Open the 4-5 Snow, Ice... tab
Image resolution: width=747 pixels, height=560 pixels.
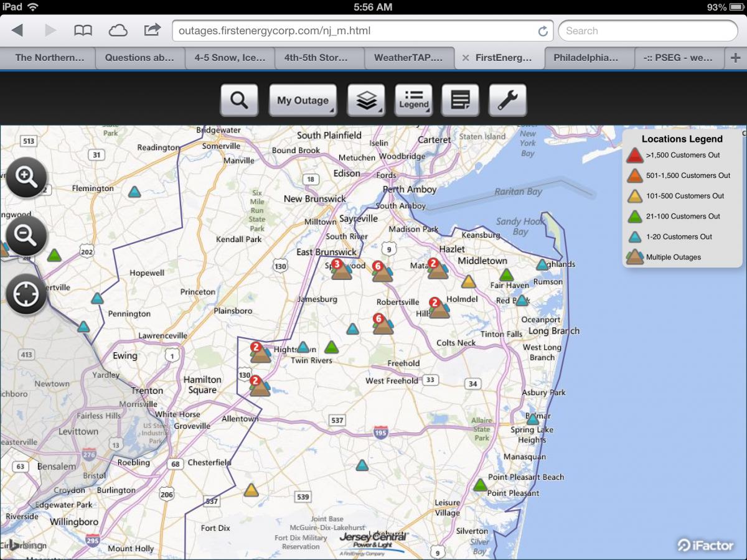tap(230, 58)
